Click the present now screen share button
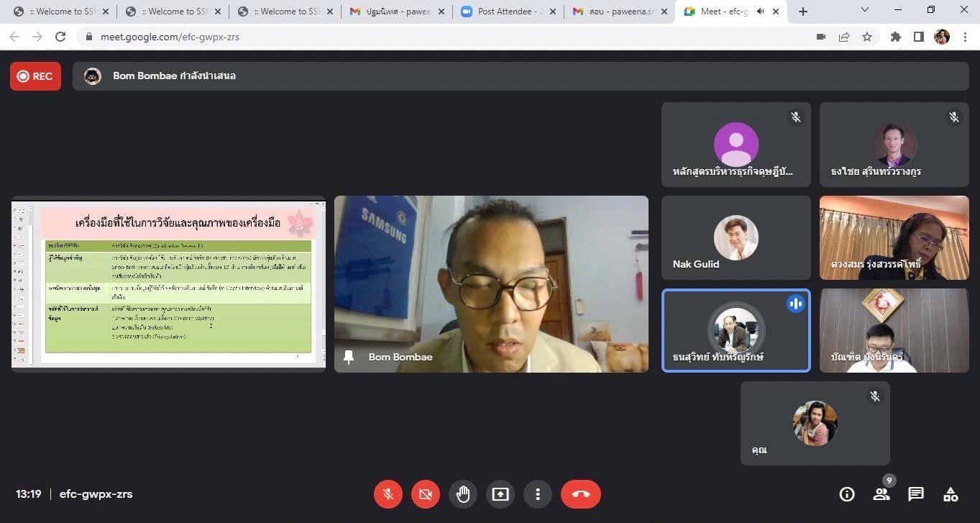Image resolution: width=980 pixels, height=523 pixels. 500,494
